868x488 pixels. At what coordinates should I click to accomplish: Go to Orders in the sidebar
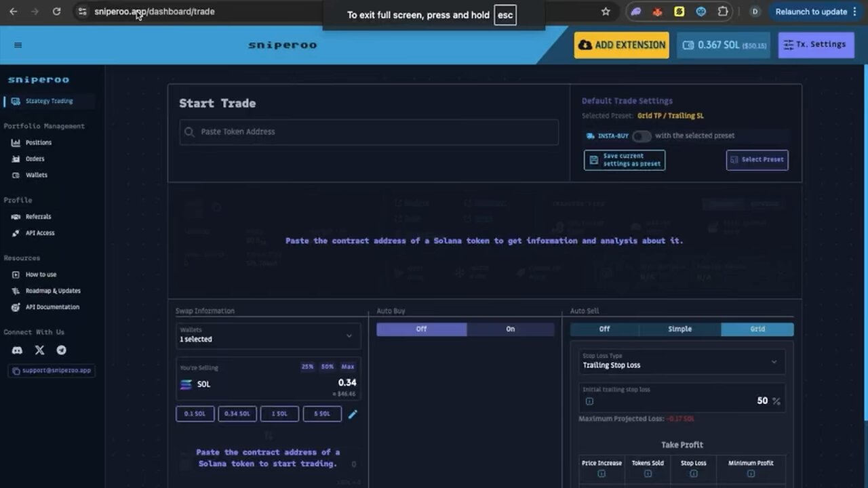click(x=35, y=159)
